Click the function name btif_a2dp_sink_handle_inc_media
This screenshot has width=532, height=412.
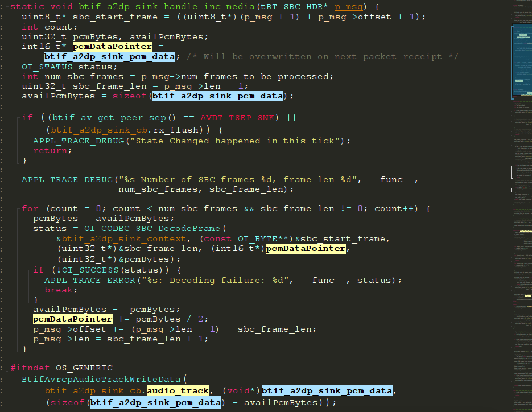click(167, 6)
